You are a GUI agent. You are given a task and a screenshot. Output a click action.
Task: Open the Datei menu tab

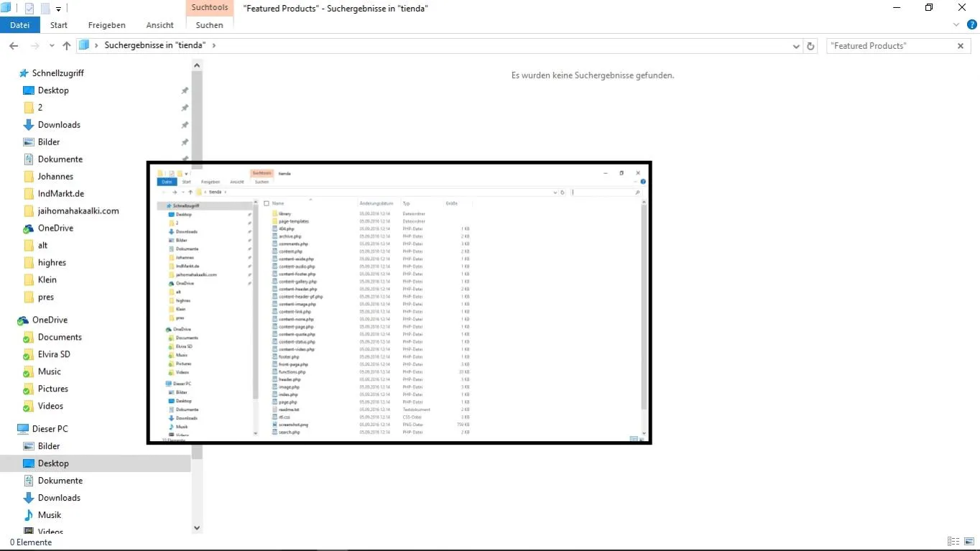[x=19, y=25]
